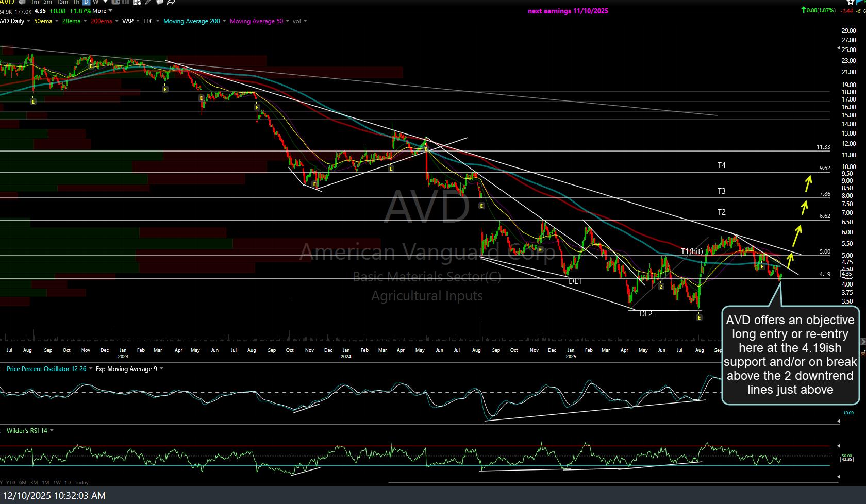866x504 pixels.
Task: Select the 6M time range
Action: (23, 483)
